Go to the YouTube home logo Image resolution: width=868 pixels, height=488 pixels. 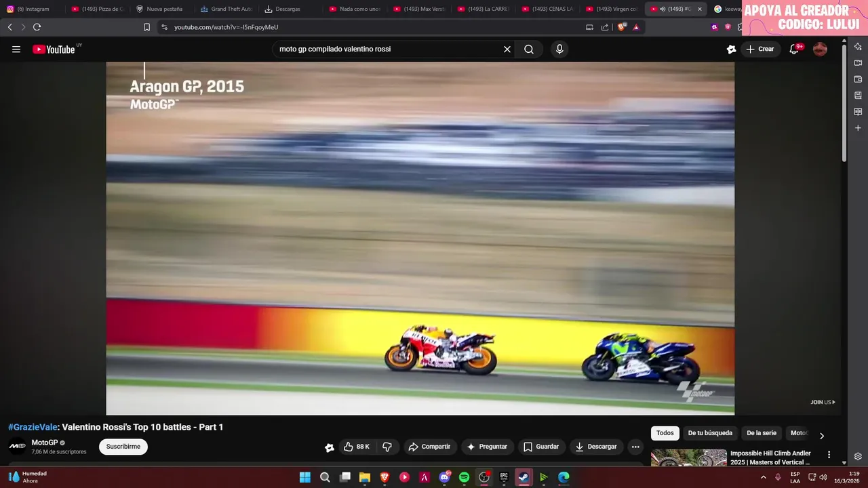click(54, 49)
